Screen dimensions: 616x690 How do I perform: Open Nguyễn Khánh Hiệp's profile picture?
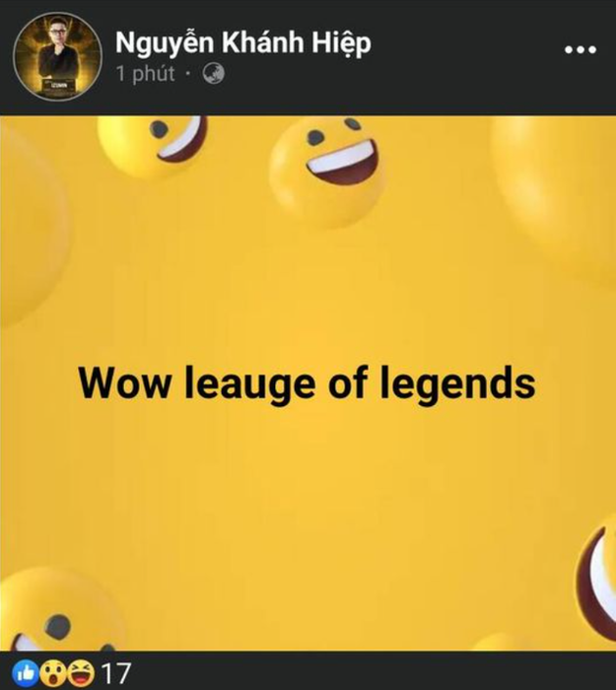pos(57,57)
